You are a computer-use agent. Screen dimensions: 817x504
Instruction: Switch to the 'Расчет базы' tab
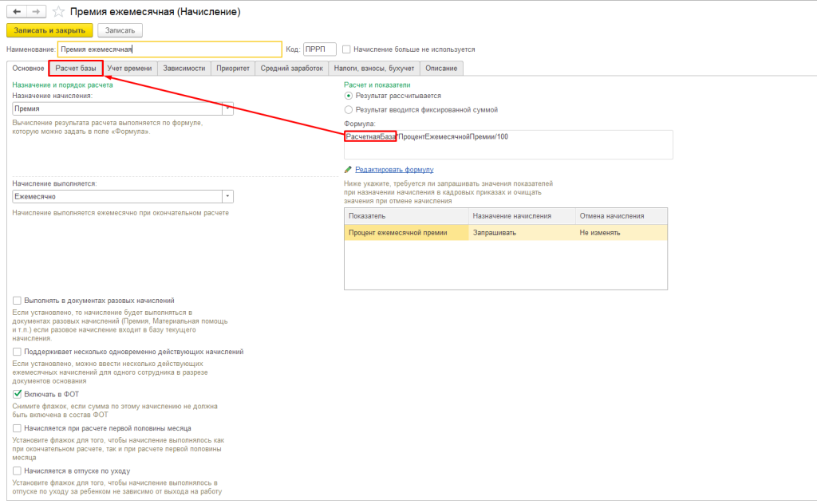pyautogui.click(x=76, y=69)
